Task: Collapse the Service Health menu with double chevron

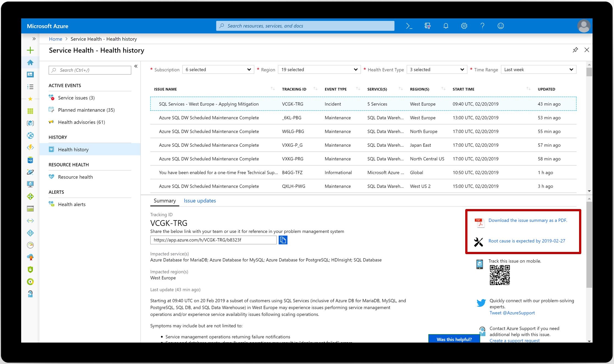Action: 136,66
